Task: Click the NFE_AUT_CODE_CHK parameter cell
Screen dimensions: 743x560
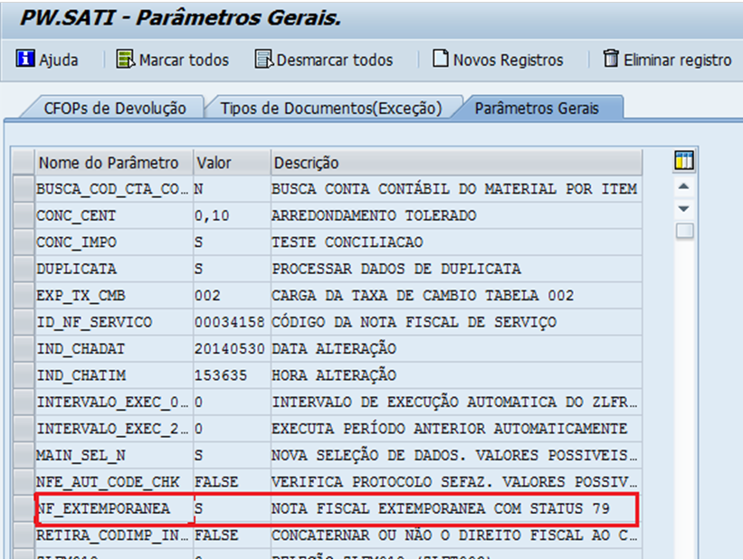Action: click(114, 482)
